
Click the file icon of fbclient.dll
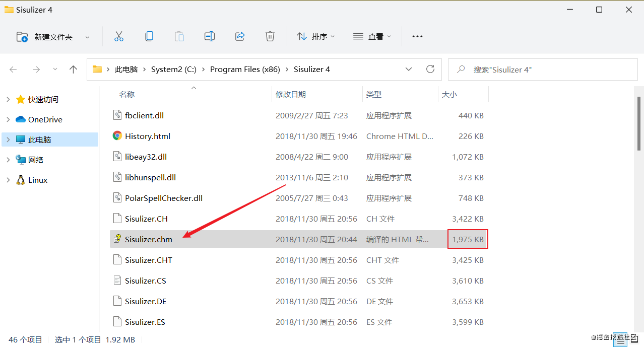point(117,115)
